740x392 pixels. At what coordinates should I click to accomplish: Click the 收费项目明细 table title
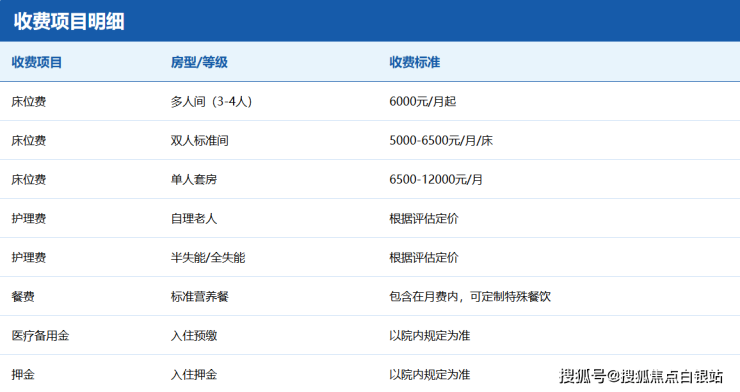pos(69,21)
